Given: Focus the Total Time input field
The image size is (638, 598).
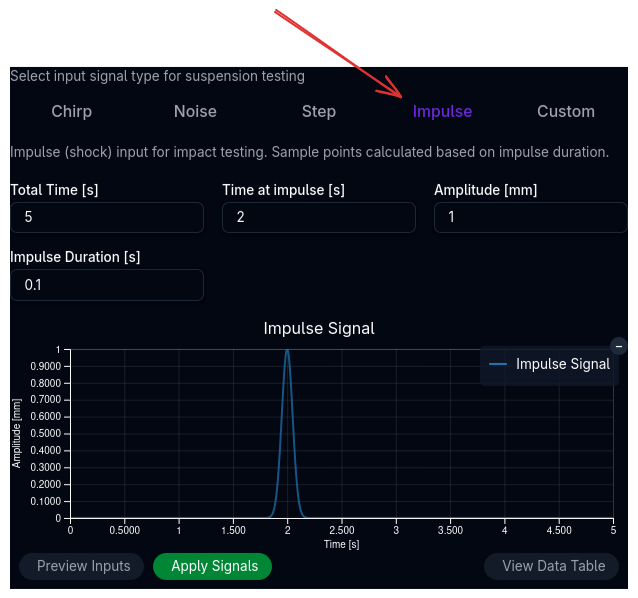Looking at the screenshot, I should coord(107,217).
